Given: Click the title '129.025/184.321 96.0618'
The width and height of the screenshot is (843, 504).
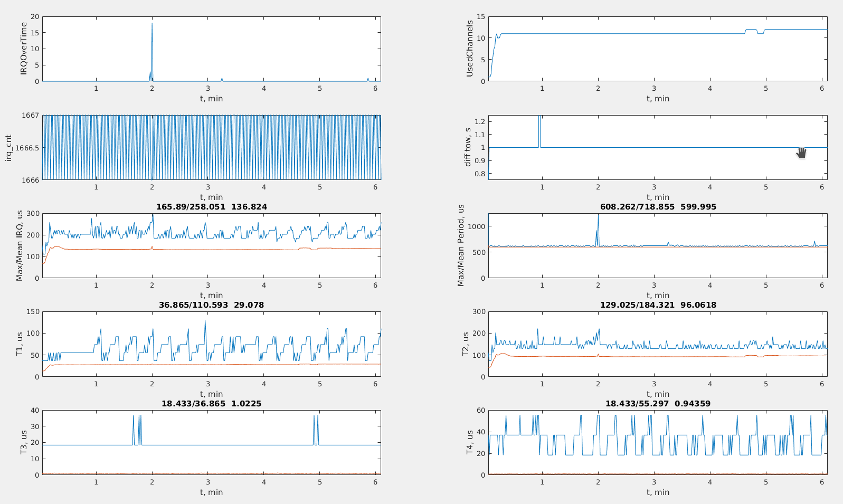Looking at the screenshot, I should pos(658,305).
